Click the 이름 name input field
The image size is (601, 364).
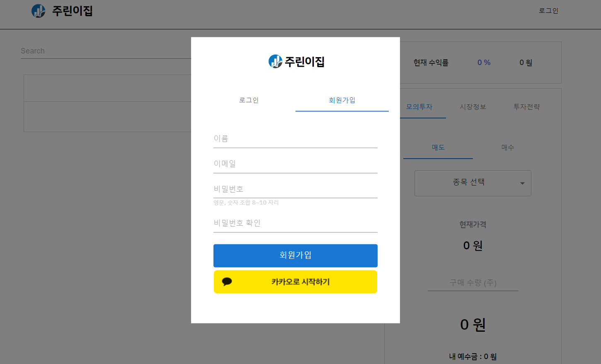tap(295, 139)
